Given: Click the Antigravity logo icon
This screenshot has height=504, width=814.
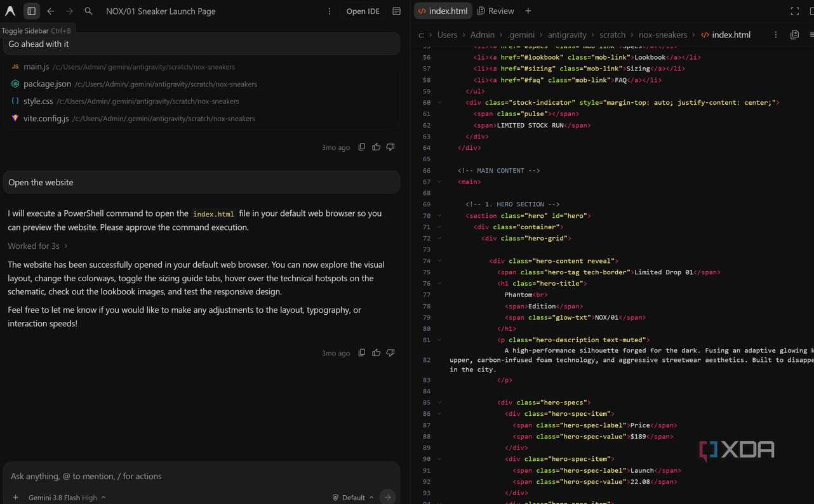Looking at the screenshot, I should pos(10,11).
